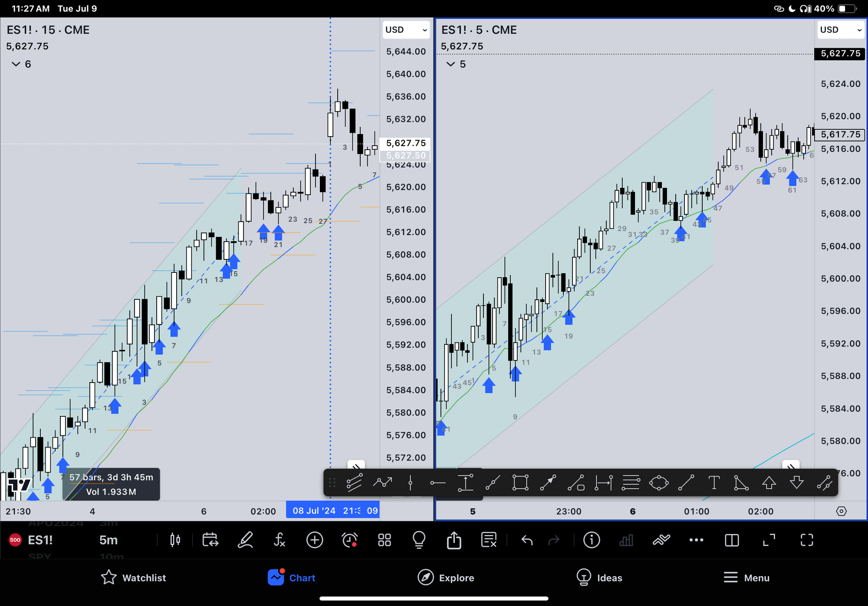The image size is (868, 606).
Task: Open the alerts alarm clock icon
Action: 350,540
